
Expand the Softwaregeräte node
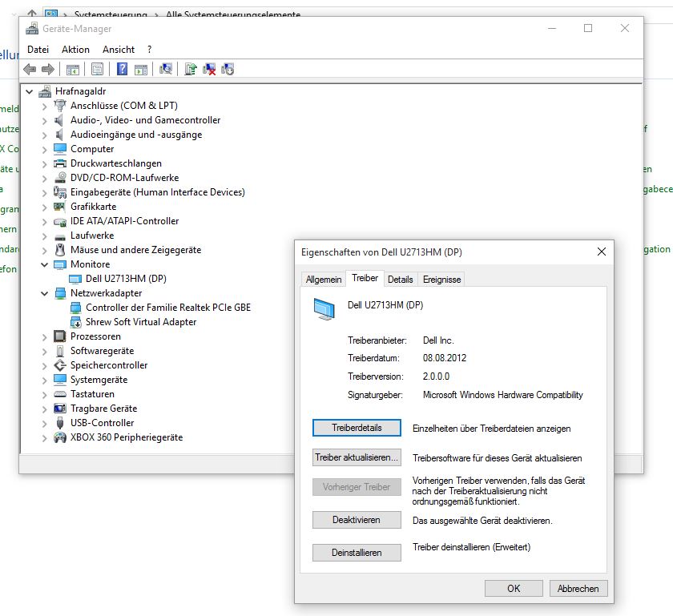pyautogui.click(x=45, y=352)
